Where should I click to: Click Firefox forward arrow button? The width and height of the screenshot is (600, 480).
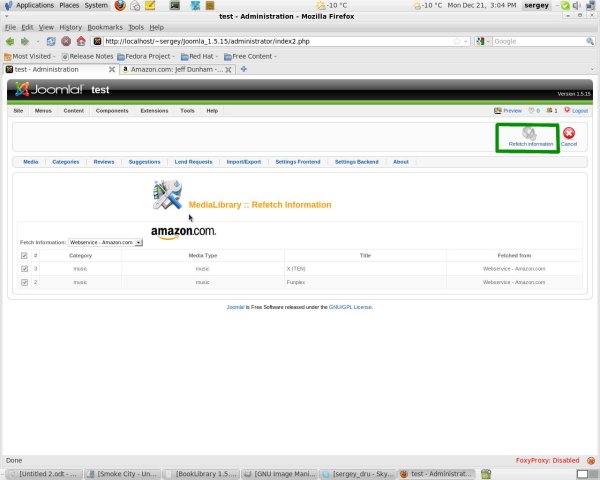(25, 41)
